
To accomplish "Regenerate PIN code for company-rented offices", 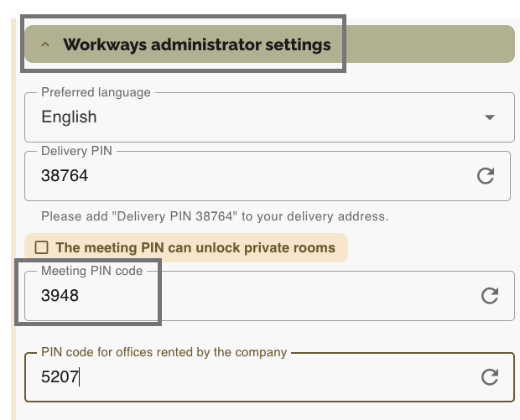I will click(x=490, y=377).
